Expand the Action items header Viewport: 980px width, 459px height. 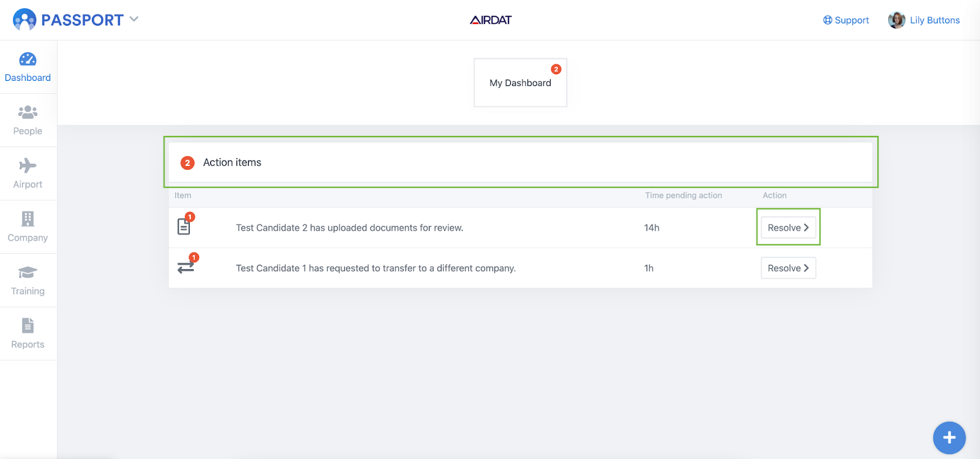tap(521, 162)
